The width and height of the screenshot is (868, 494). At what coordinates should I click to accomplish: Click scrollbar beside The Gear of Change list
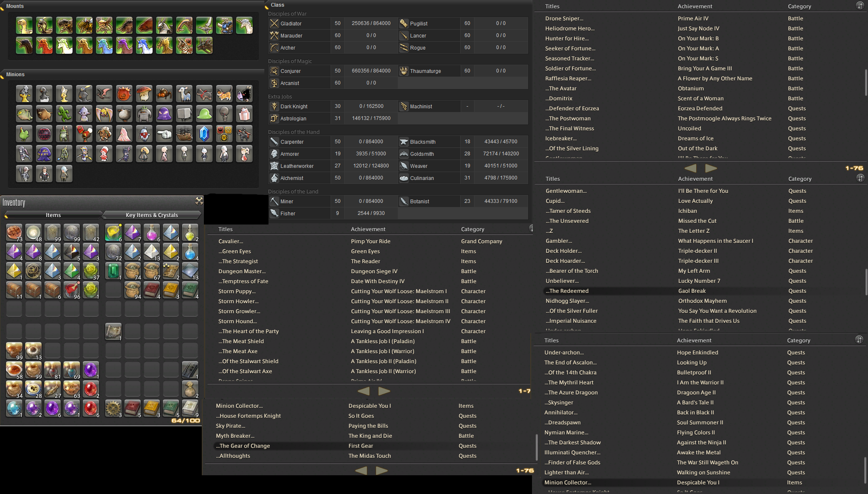pos(536,447)
